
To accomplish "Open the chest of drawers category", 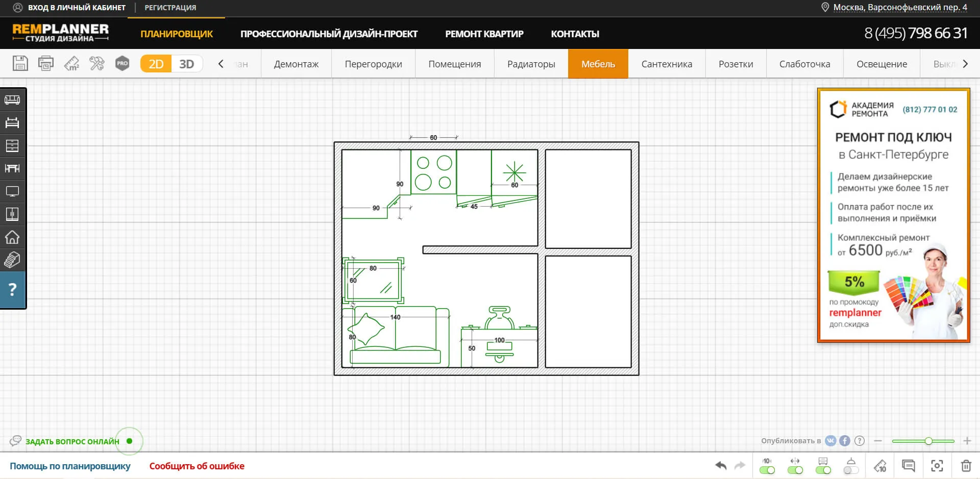I will (12, 145).
